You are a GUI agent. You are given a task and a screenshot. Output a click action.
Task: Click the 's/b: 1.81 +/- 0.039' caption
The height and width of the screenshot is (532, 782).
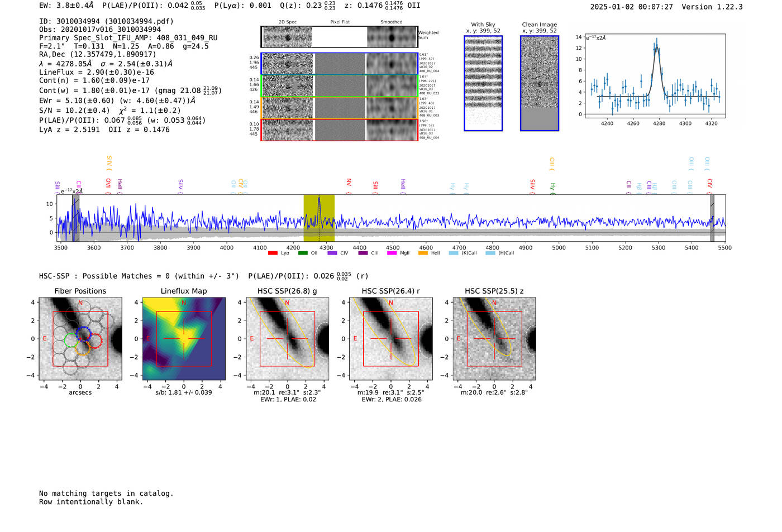coord(184,392)
